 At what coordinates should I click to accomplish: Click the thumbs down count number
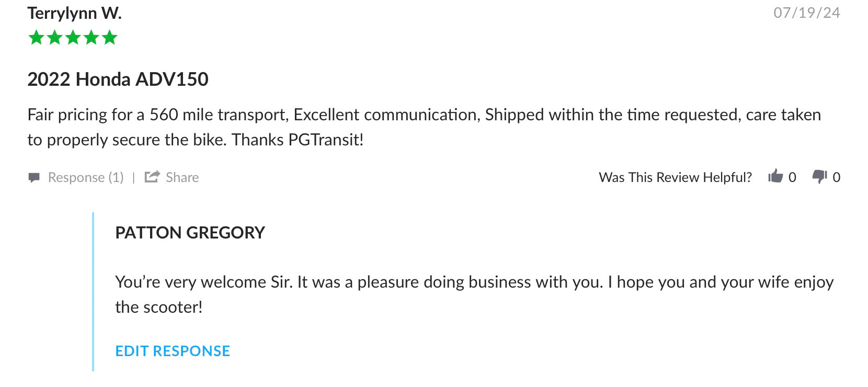coord(836,178)
